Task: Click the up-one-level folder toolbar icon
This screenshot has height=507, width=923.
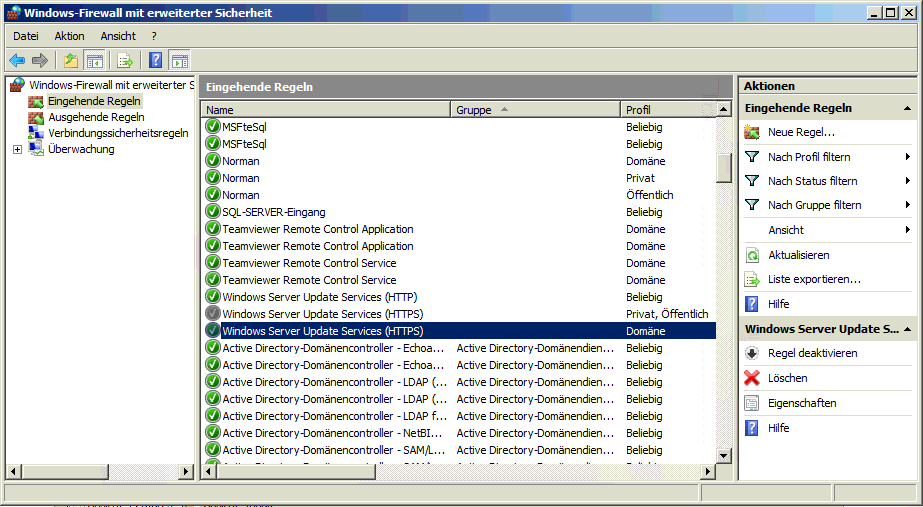Action: [x=70, y=60]
